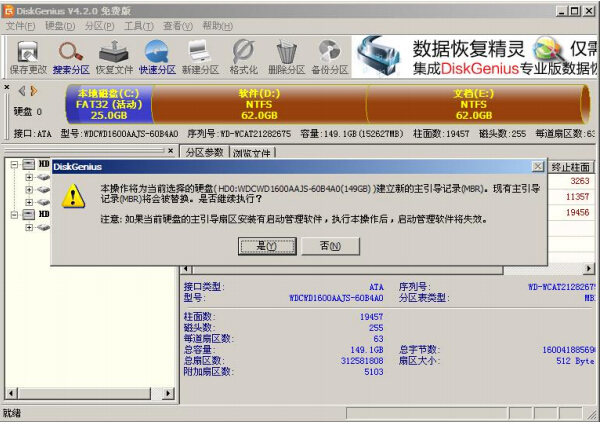Click end cylinder value 19456

[577, 212]
